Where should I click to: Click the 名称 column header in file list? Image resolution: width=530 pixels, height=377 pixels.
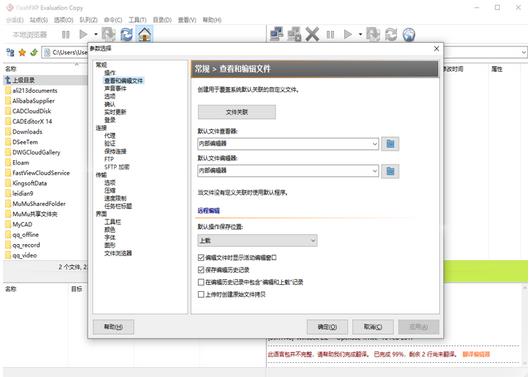click(x=11, y=69)
